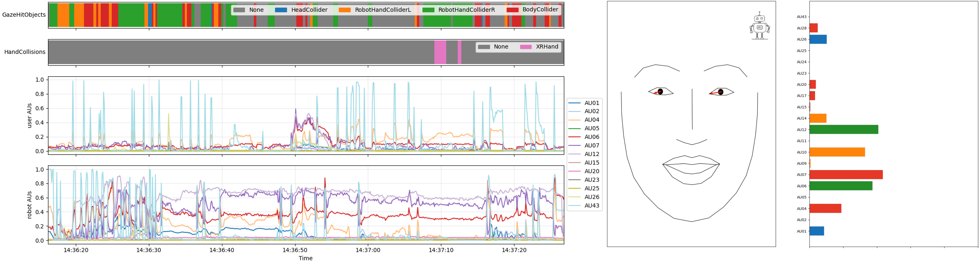
Task: Click the orange AU10 bar in the bar chart
Action: 837,152
